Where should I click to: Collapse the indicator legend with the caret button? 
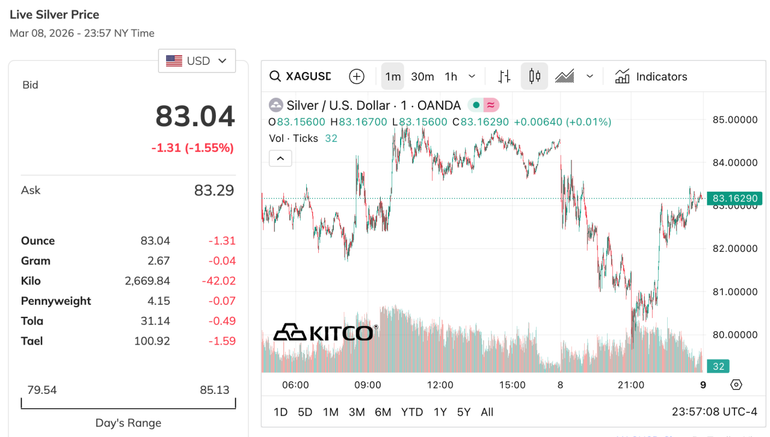[280, 158]
